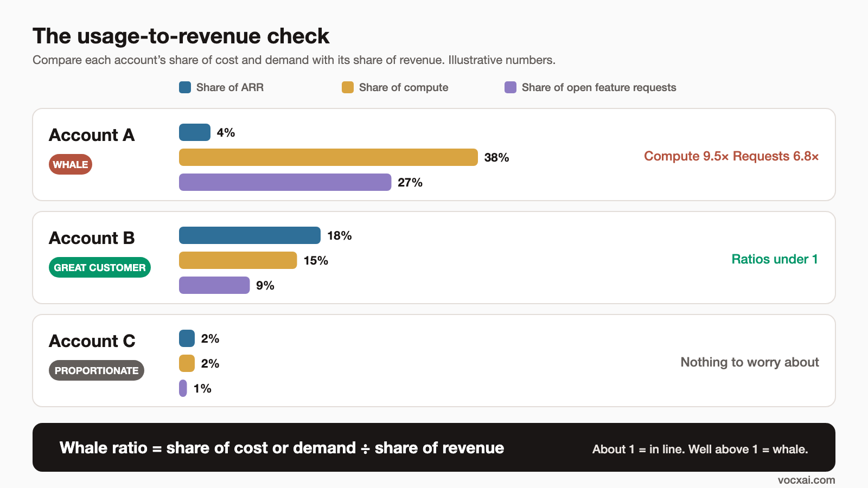Click the 4% value label
This screenshot has height=488, width=868.
226,133
